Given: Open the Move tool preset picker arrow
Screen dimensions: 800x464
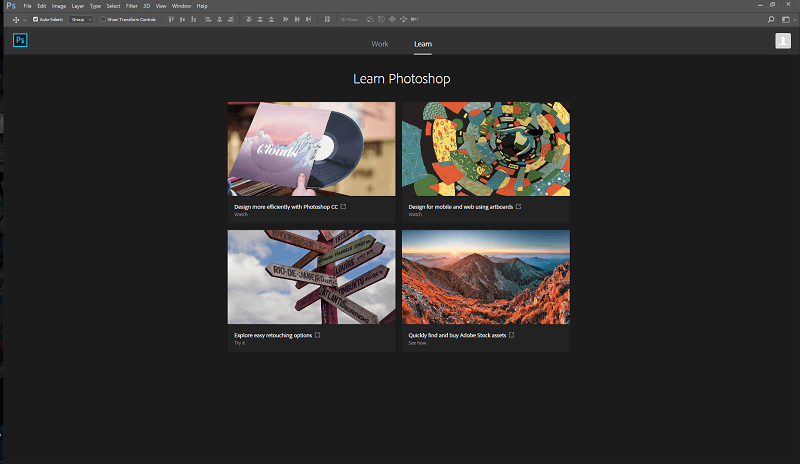Looking at the screenshot, I should pos(24,20).
